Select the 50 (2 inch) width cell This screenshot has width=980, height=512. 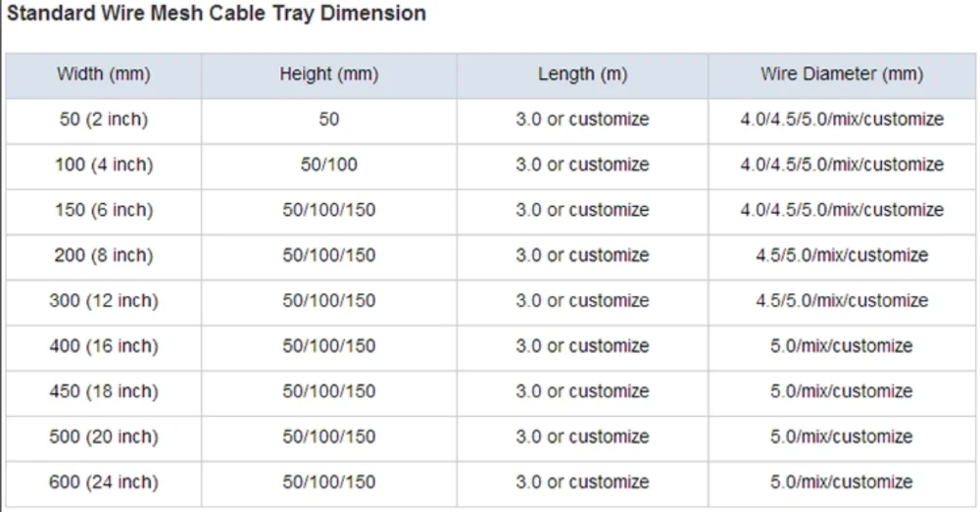[103, 120]
